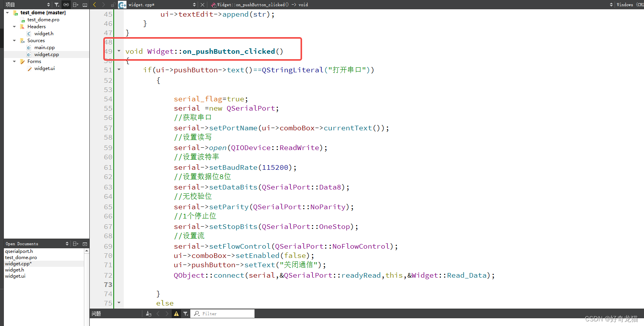The width and height of the screenshot is (644, 326).
Task: Click the QObject::connect statement on line 72
Action: [x=334, y=275]
